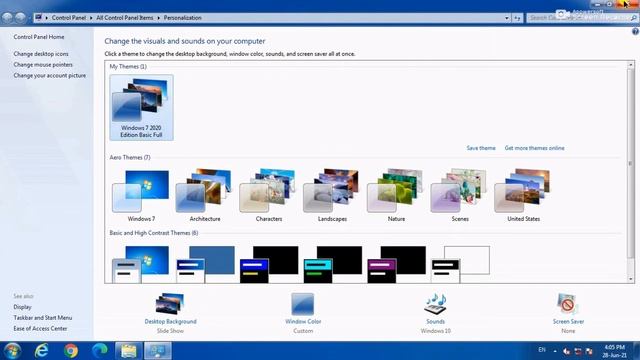Screen dimensions: 640x360
Task: Click All Control Panel Items in breadcrumb
Action: click(x=124, y=18)
